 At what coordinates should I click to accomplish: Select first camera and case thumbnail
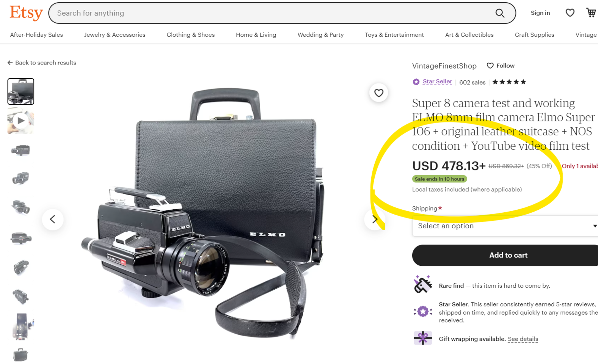pos(21,91)
